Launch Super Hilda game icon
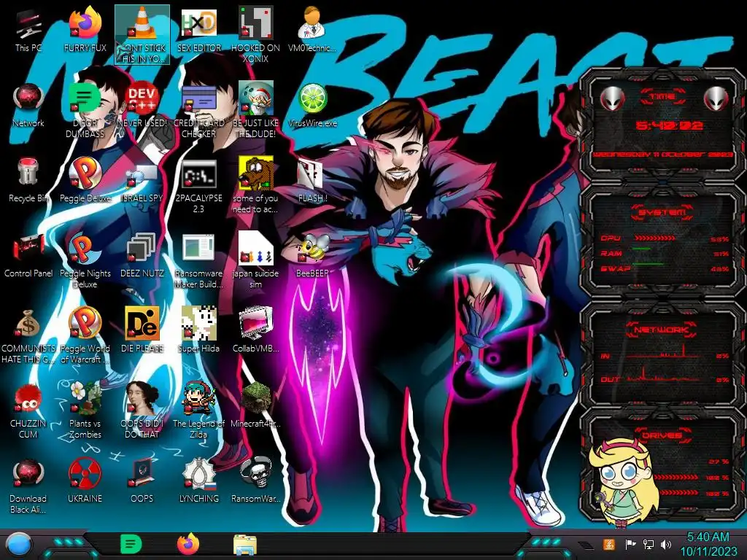The height and width of the screenshot is (560, 747). [198, 331]
